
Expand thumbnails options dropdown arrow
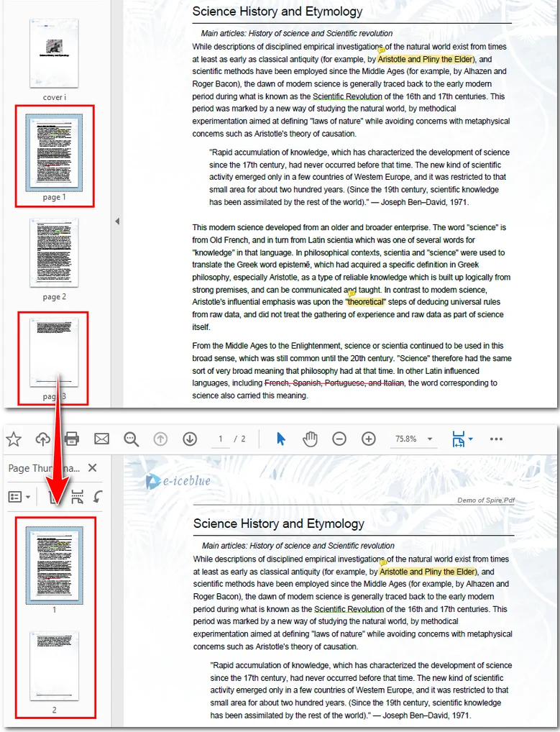[x=28, y=497]
